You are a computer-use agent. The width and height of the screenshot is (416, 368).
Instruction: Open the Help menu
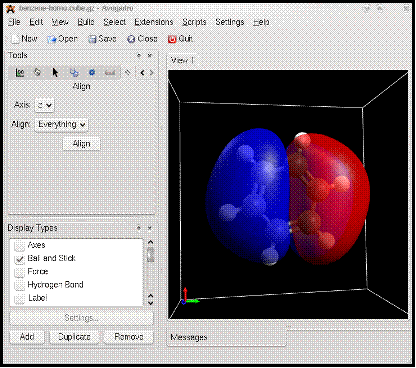261,22
